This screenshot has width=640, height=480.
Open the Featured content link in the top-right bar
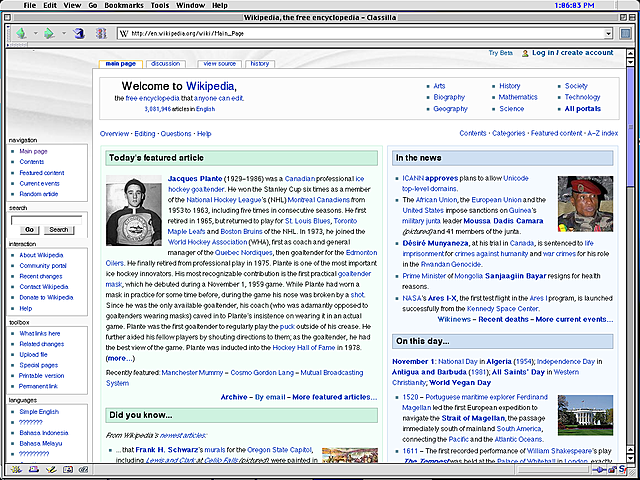556,133
